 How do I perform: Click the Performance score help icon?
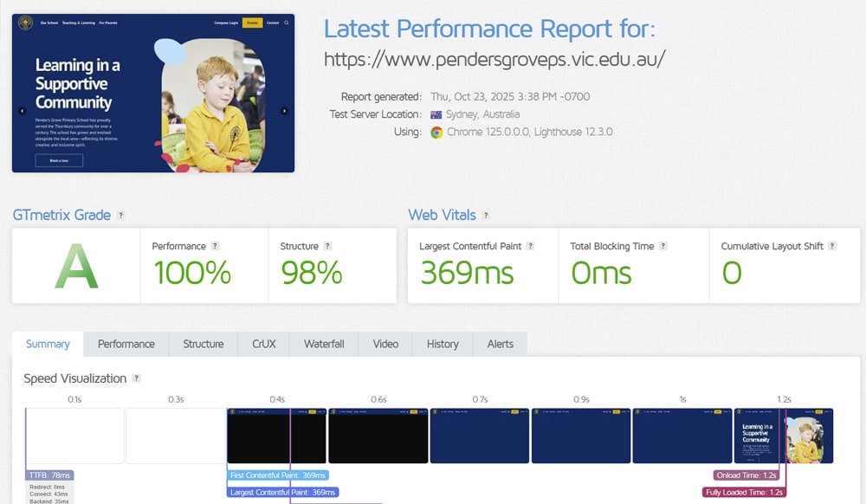(215, 246)
